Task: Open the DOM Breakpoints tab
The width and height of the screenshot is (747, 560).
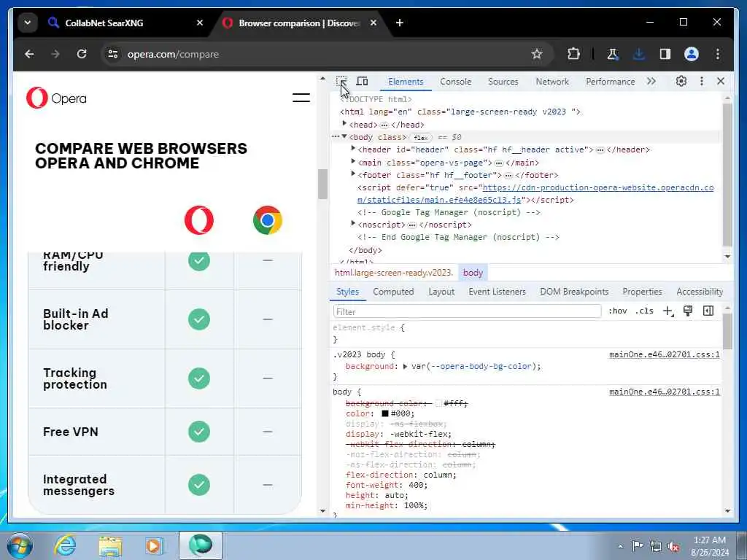Action: coord(574,292)
